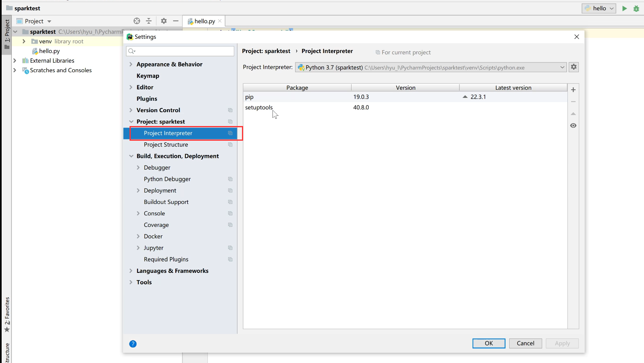Expand Deployment settings
644x363 pixels.
click(138, 190)
